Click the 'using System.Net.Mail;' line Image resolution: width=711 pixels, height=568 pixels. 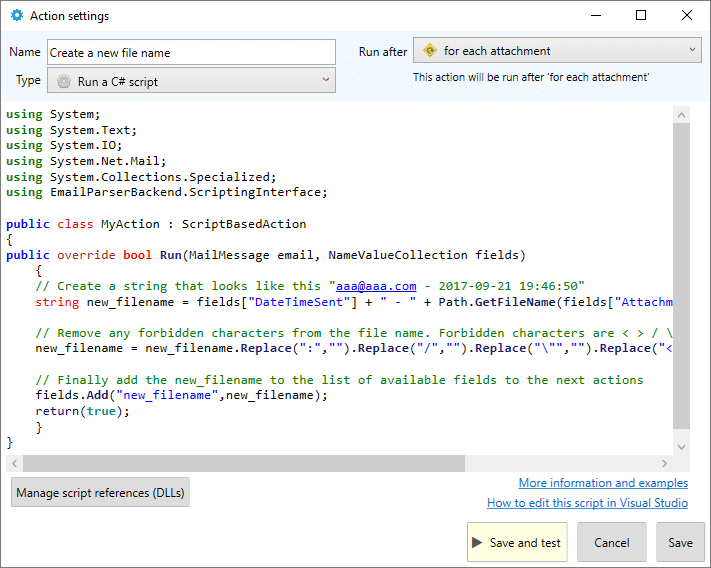click(86, 161)
